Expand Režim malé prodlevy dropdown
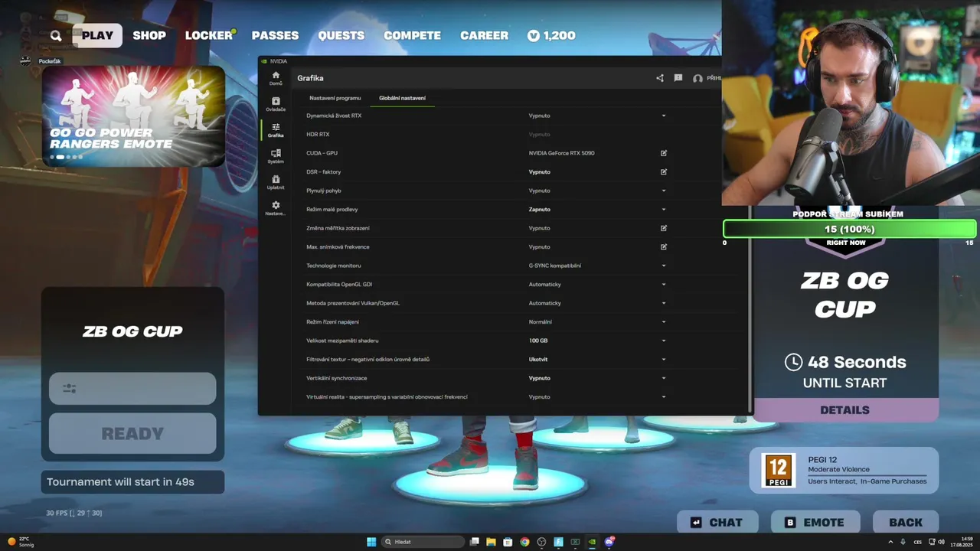 pos(664,209)
